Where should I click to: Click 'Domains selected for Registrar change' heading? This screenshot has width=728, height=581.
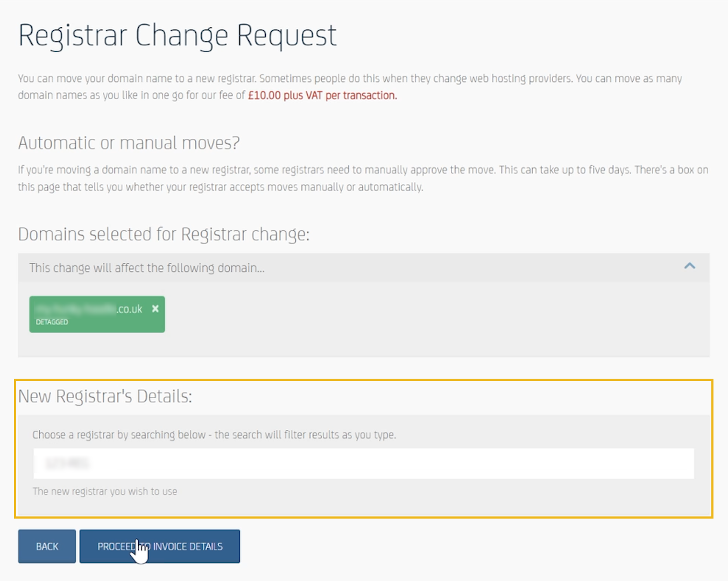pyautogui.click(x=164, y=235)
